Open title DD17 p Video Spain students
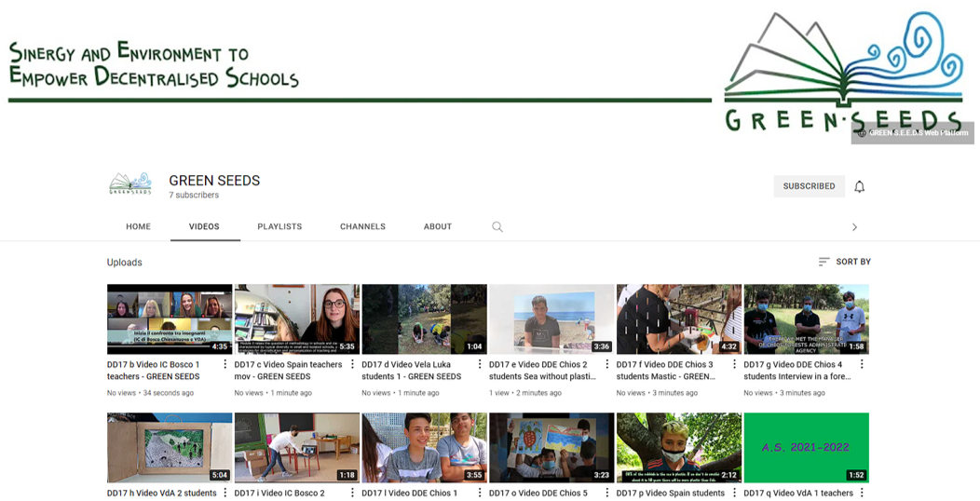Image resolution: width=980 pixels, height=501 pixels. (671, 493)
